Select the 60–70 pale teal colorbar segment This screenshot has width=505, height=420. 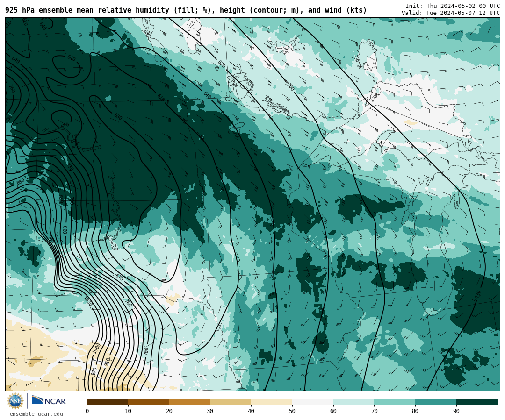pos(354,402)
